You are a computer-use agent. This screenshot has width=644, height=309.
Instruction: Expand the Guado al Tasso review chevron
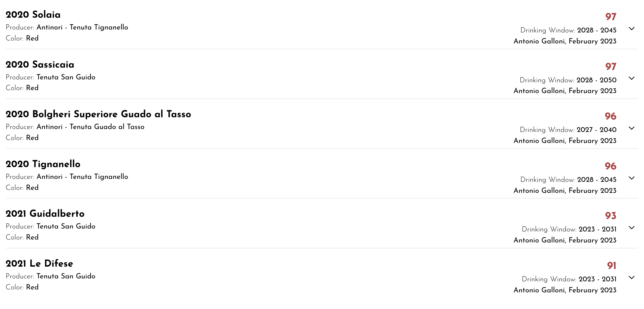632,128
